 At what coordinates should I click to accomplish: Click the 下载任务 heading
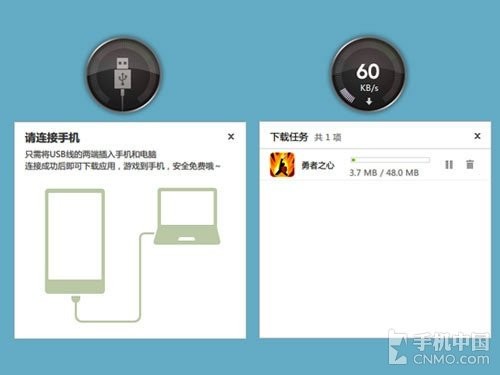(289, 137)
